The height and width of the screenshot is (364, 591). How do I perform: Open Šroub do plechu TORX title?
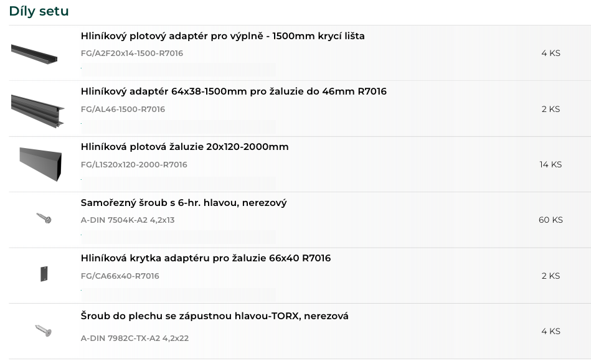[x=214, y=316]
